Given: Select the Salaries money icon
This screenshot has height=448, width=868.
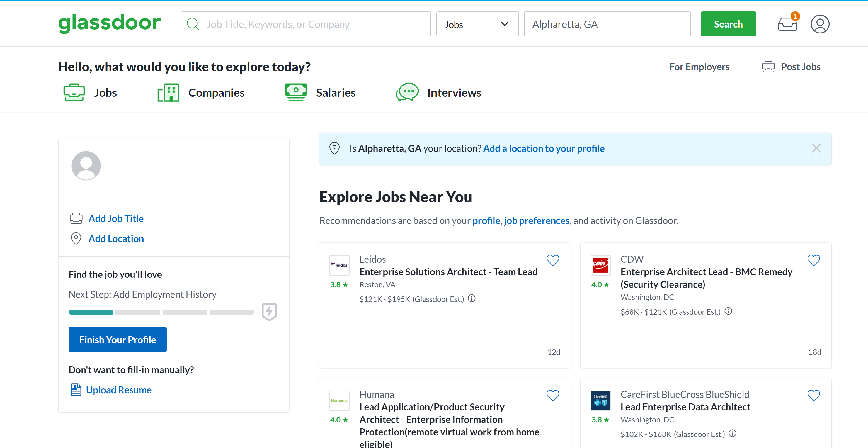Looking at the screenshot, I should (295, 92).
